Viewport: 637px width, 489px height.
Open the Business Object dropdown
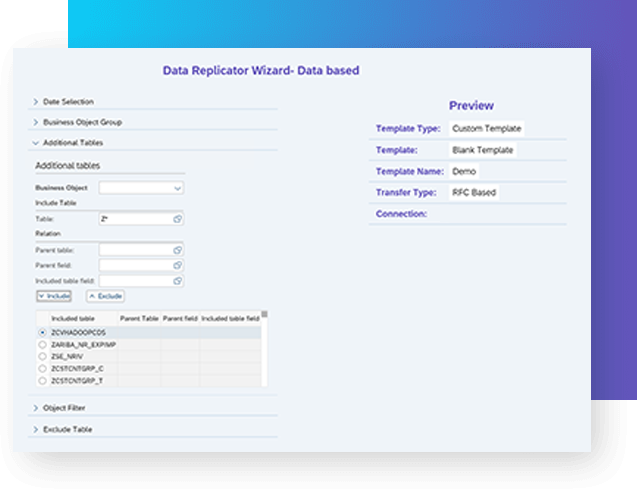[x=141, y=188]
